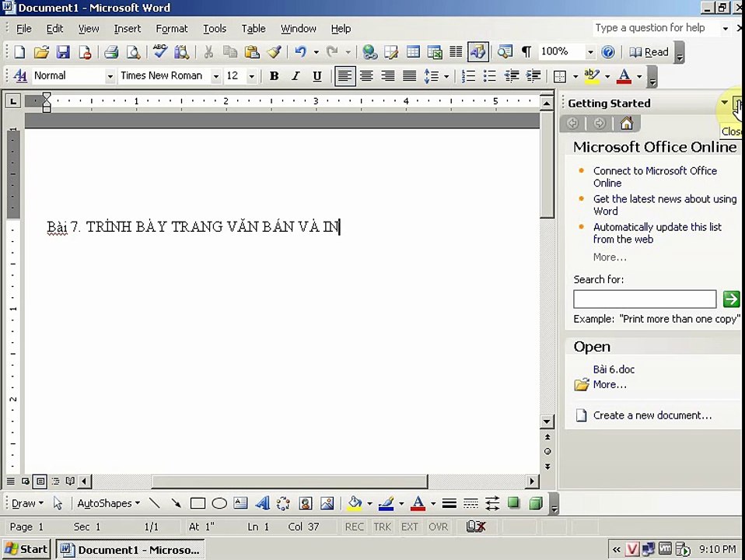Open Line Spacing dropdown arrow
Viewport: 745px width, 560px height.
(x=446, y=76)
